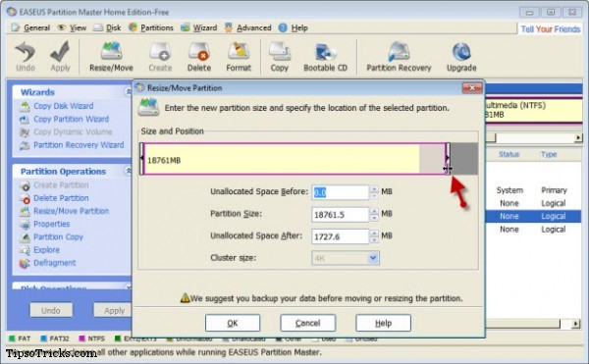Click the Upgrade globe icon
This screenshot has height=364, width=589.
click(461, 56)
